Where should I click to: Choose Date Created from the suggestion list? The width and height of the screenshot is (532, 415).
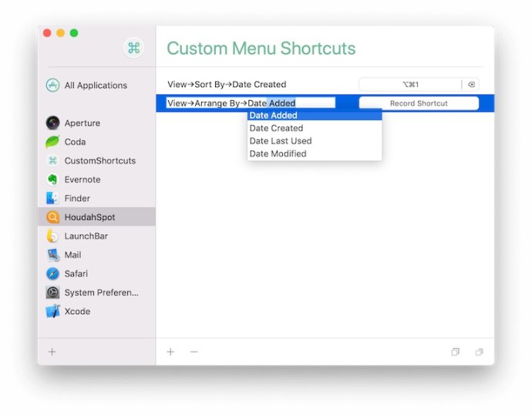point(315,128)
